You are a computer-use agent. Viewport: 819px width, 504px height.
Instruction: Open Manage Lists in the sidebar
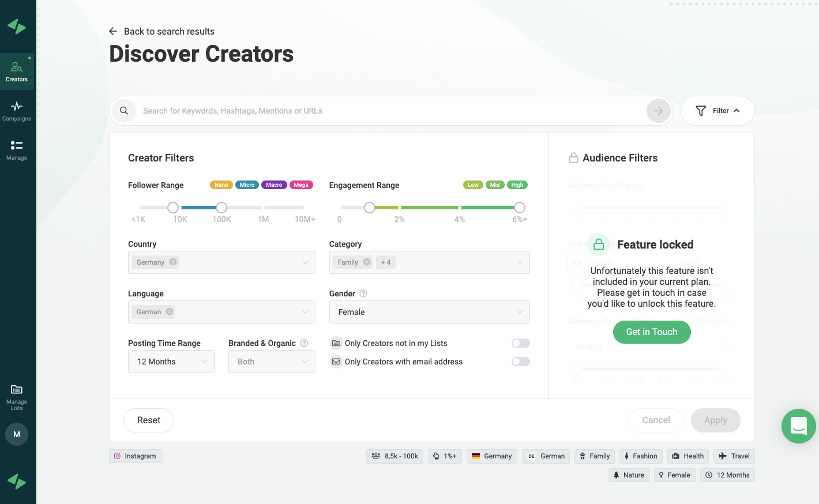tap(17, 396)
